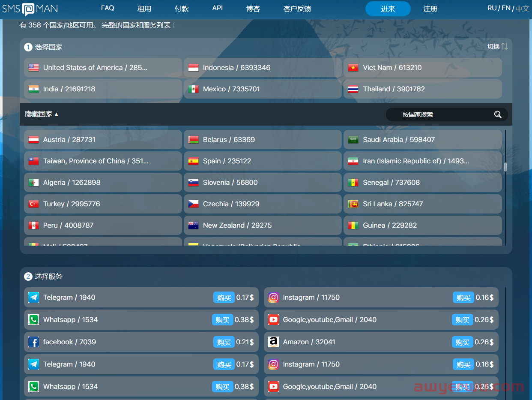Select Senegal / 737608 country

(x=422, y=183)
